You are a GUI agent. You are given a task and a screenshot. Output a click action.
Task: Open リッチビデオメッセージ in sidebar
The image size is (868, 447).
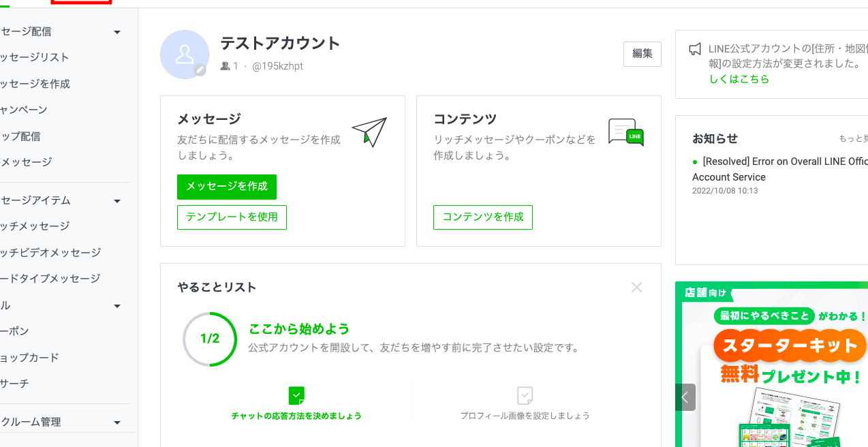[x=50, y=253]
